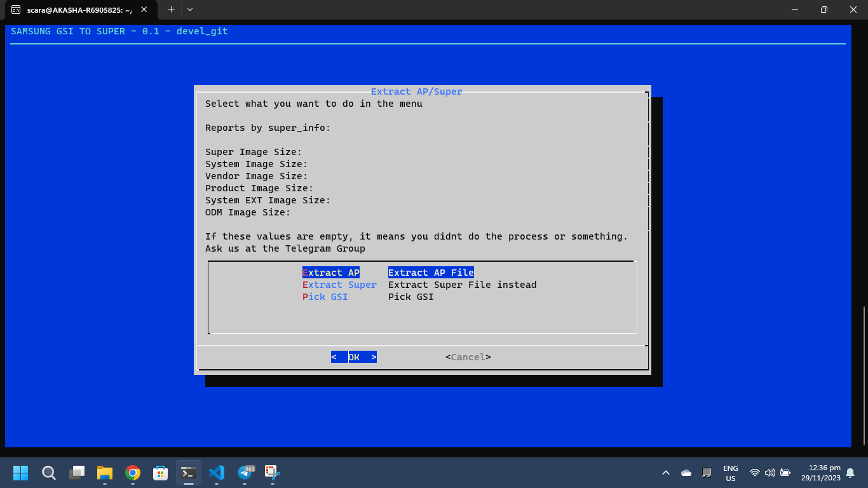Click 'SAMSUNG GSI TO SUPER' header text
Image resolution: width=868 pixels, height=488 pixels.
(x=68, y=31)
